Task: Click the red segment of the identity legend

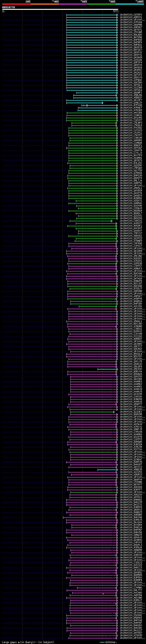Action: [x=16, y=4]
